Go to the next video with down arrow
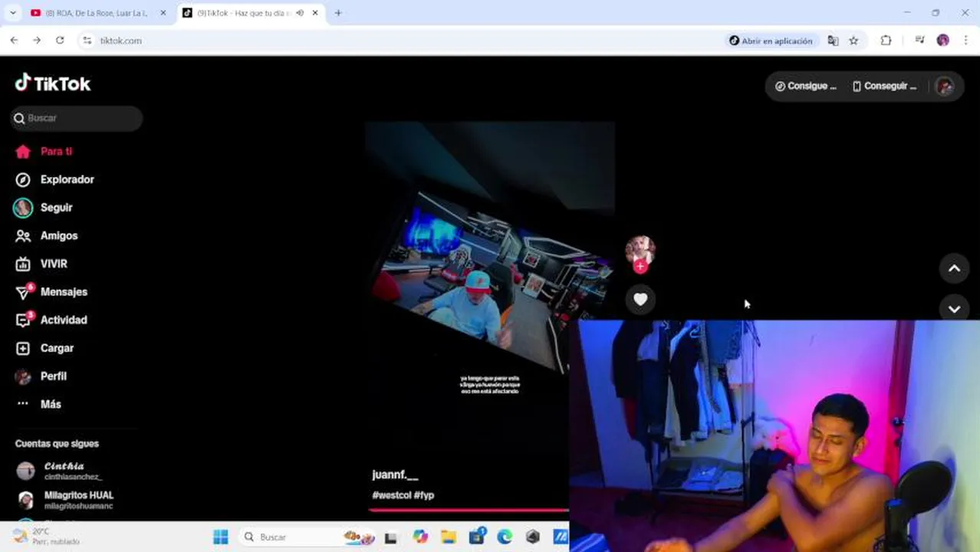Viewport: 980px width, 552px height. tap(954, 308)
